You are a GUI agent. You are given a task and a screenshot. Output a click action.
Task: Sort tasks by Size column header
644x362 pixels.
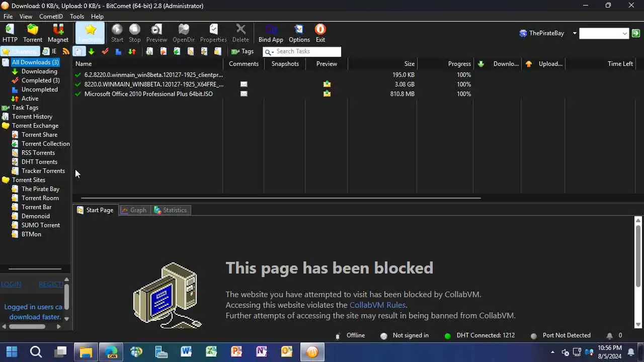382,64
